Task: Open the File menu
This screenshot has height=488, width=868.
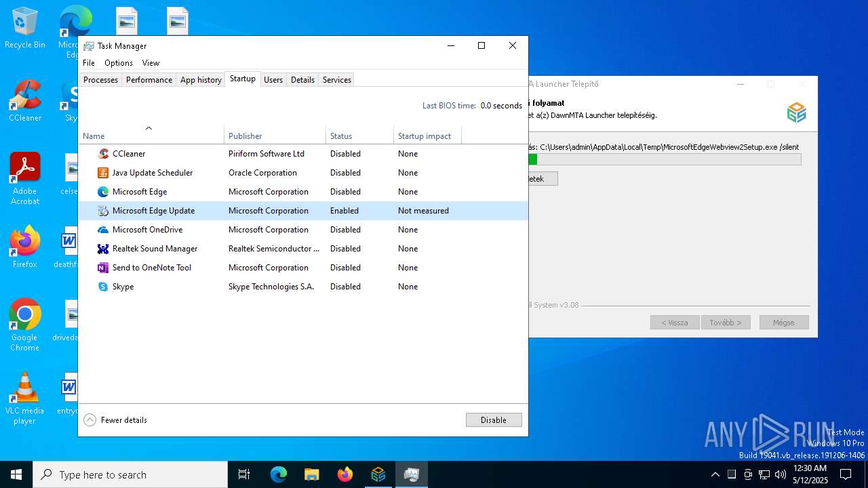Action: (89, 63)
